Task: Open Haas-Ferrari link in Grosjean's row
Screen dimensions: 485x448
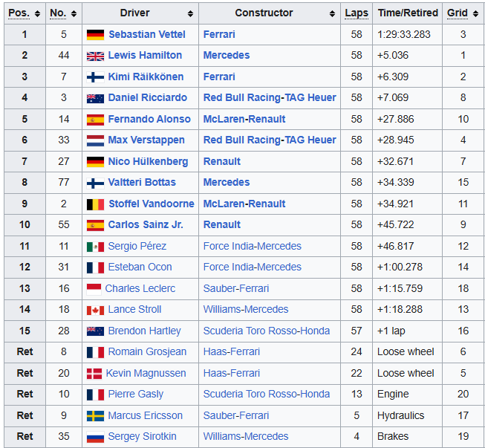Action: 232,351
